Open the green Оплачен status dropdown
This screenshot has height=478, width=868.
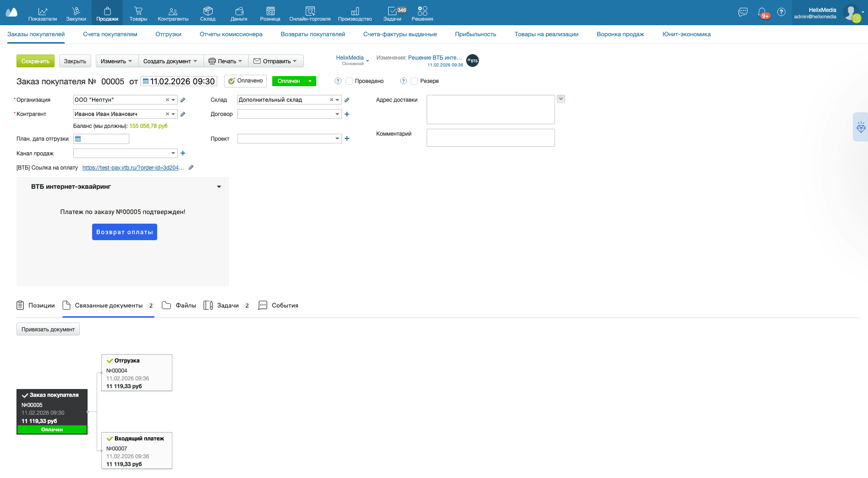(x=310, y=81)
